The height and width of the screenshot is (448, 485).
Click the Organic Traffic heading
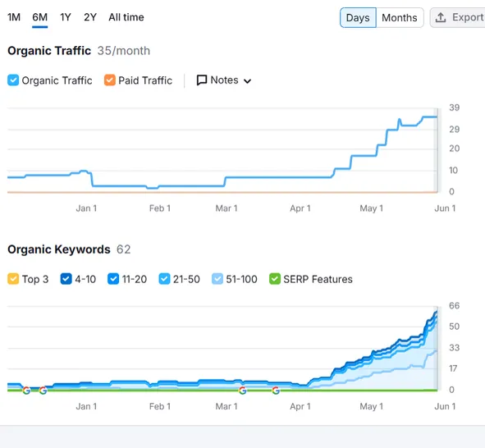click(49, 51)
